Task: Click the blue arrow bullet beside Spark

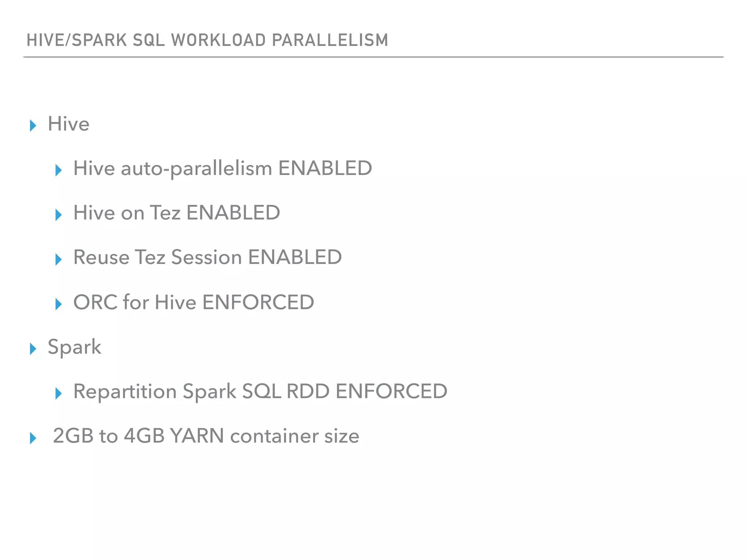Action: click(33, 349)
